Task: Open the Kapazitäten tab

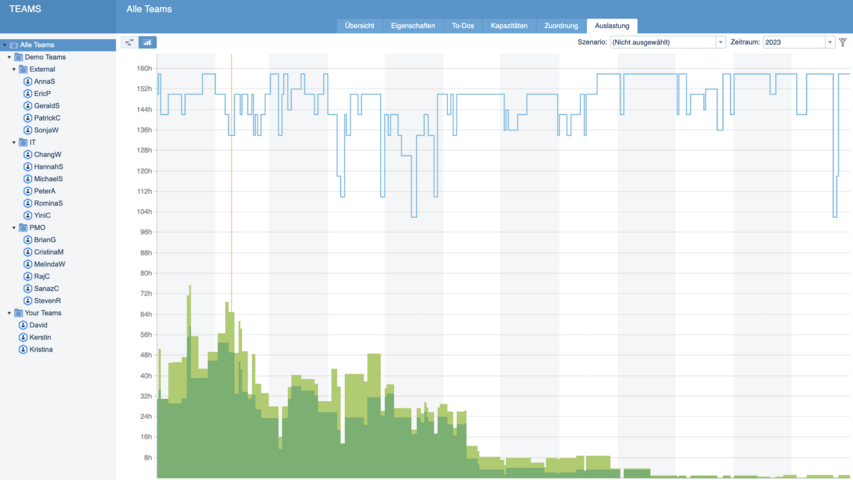Action: point(509,26)
